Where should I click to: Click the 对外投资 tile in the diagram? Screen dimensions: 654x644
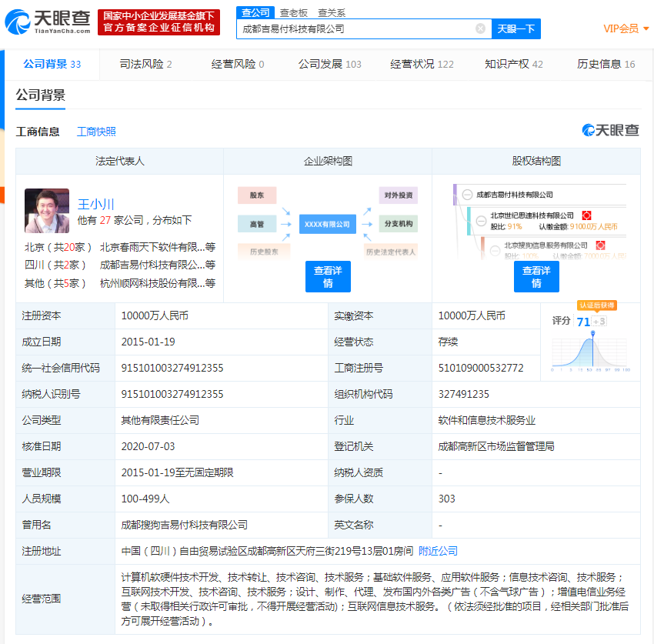398,195
